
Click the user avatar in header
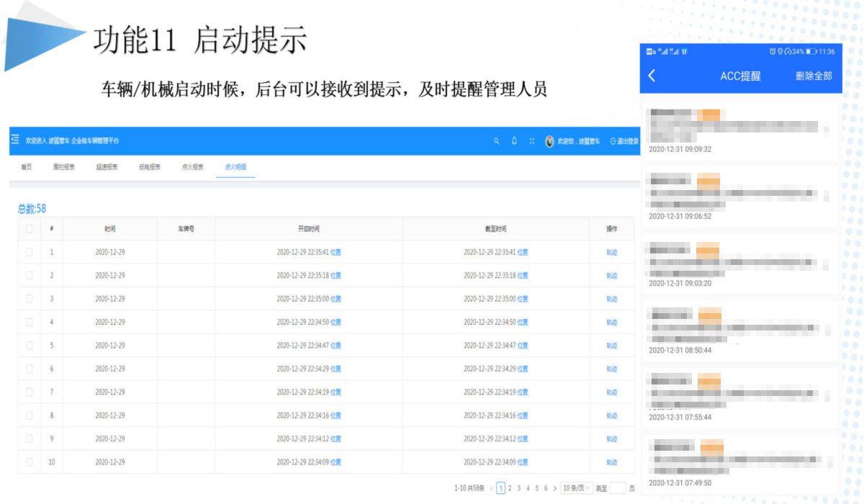point(549,141)
